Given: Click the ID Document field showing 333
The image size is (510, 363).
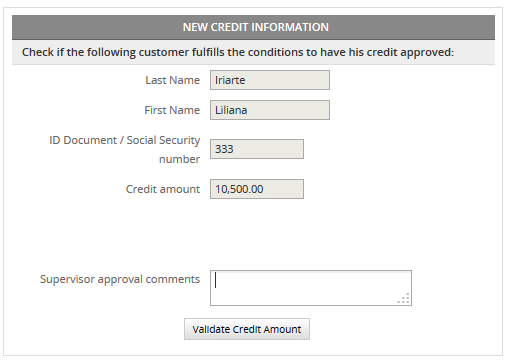Looking at the screenshot, I should click(x=257, y=149).
